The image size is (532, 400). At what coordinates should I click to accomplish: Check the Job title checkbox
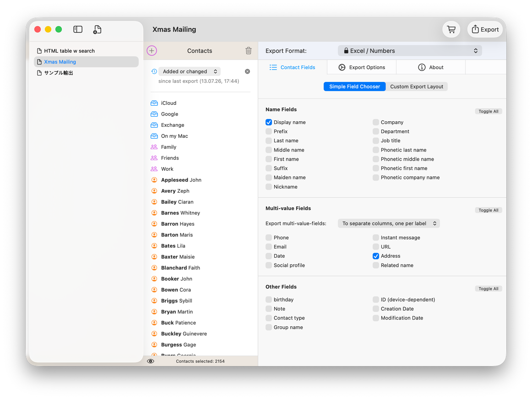375,141
